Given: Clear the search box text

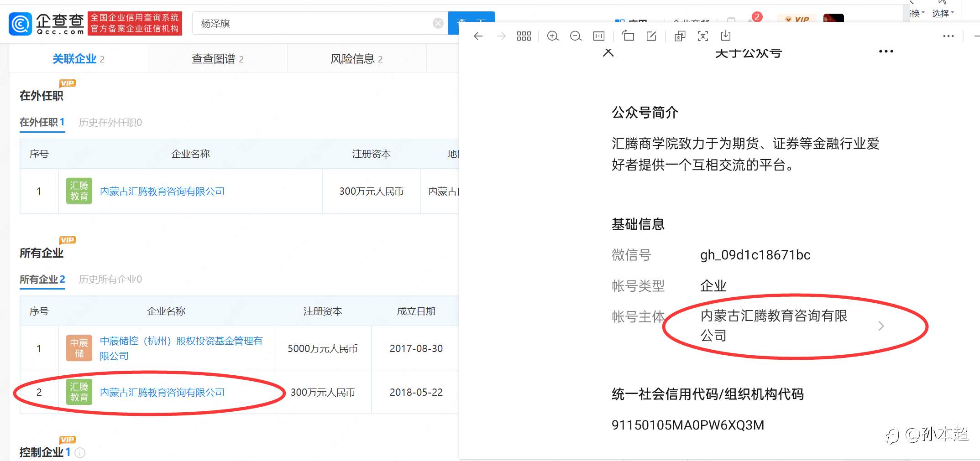Looking at the screenshot, I should pyautogui.click(x=438, y=23).
